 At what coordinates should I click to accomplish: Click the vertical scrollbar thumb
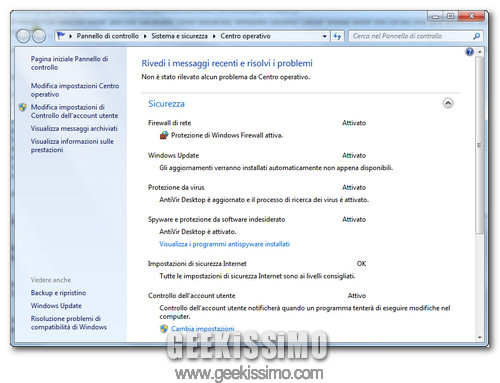479,145
